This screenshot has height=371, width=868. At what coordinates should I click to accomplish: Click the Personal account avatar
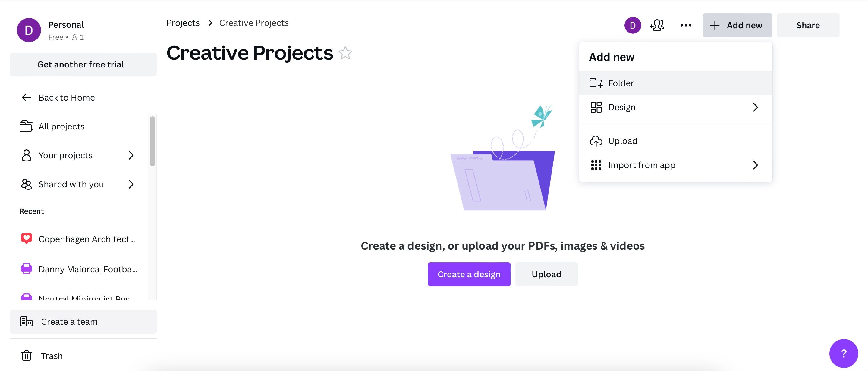point(29,30)
